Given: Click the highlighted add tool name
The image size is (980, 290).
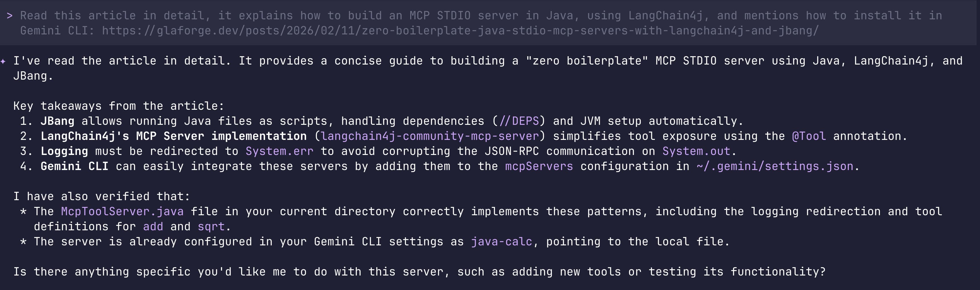Looking at the screenshot, I should 153,227.
